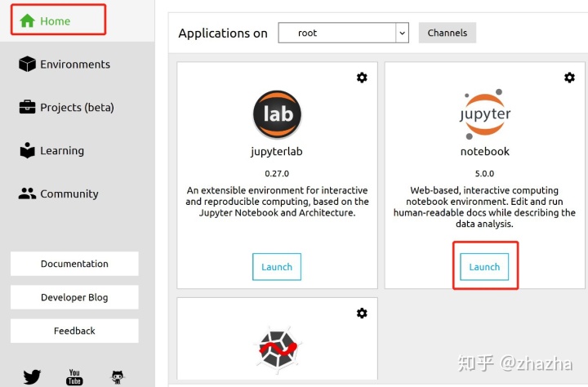Click the Spyder application logo
Screen dimensions: 588x387
point(278,349)
